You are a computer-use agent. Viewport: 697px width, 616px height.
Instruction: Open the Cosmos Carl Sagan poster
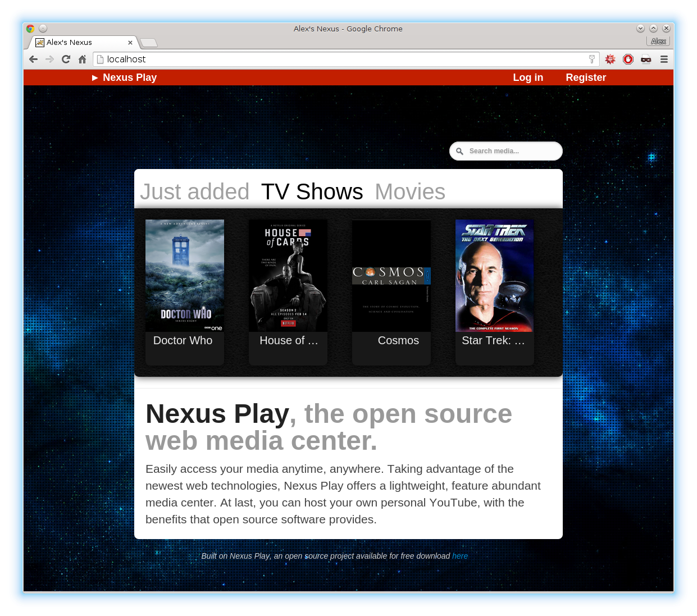[x=391, y=276]
